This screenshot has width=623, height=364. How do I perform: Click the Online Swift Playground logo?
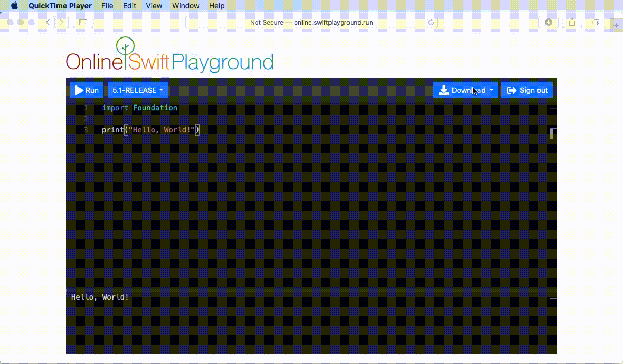pos(169,55)
